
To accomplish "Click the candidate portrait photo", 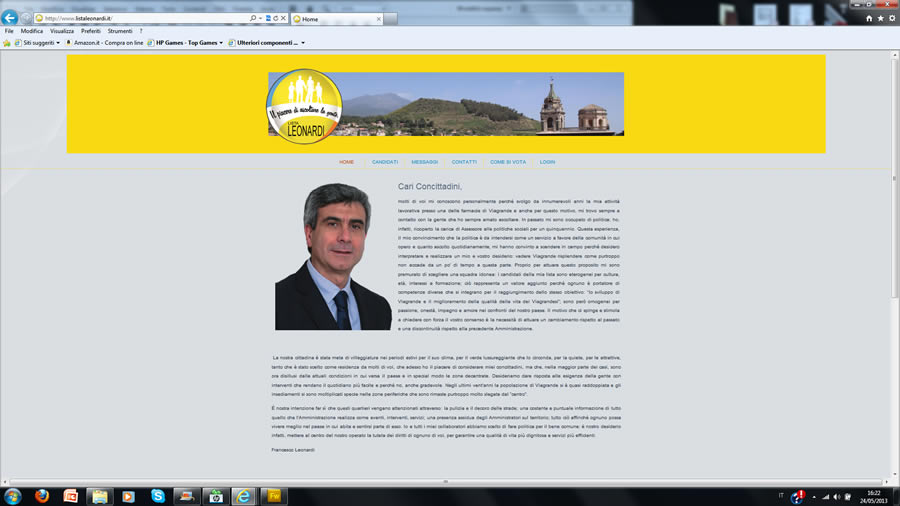I will pyautogui.click(x=333, y=256).
